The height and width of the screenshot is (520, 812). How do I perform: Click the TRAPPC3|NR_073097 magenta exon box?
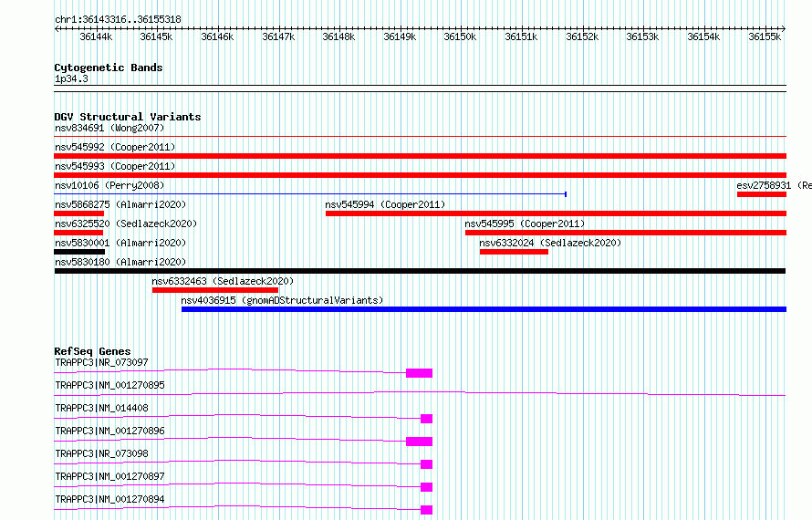419,373
